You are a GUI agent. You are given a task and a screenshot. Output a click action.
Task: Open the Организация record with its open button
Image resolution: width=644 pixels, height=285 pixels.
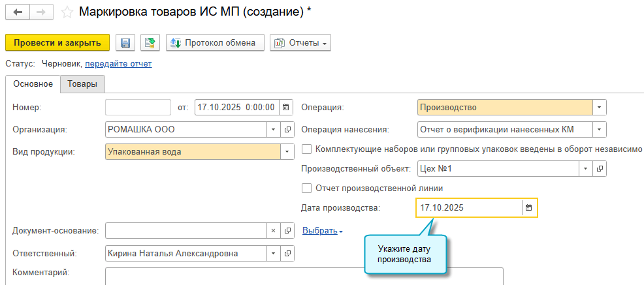(x=287, y=129)
